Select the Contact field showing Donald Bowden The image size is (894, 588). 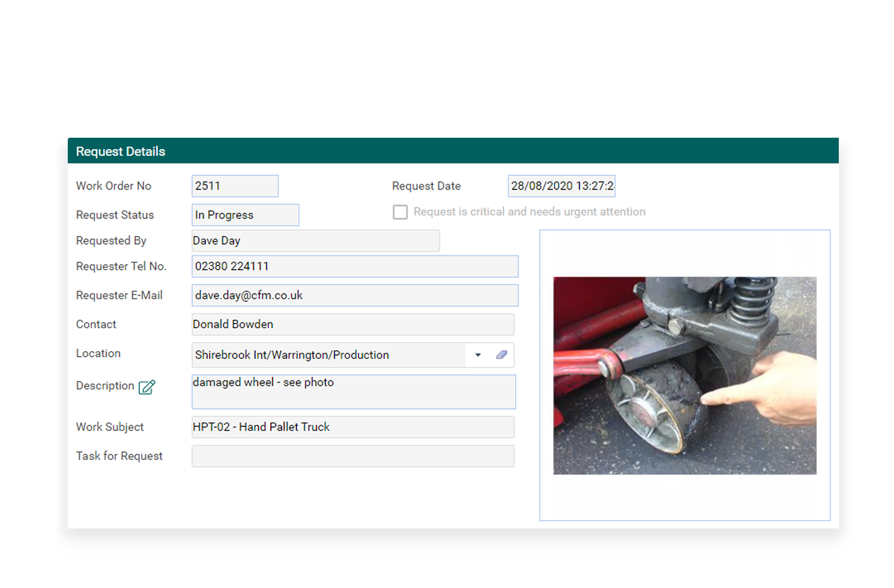pos(352,324)
